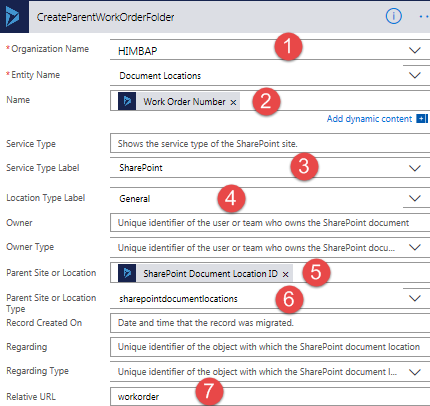Remove the SharePoint Document Location ID token
Screen dimensions: 430x406
click(286, 274)
